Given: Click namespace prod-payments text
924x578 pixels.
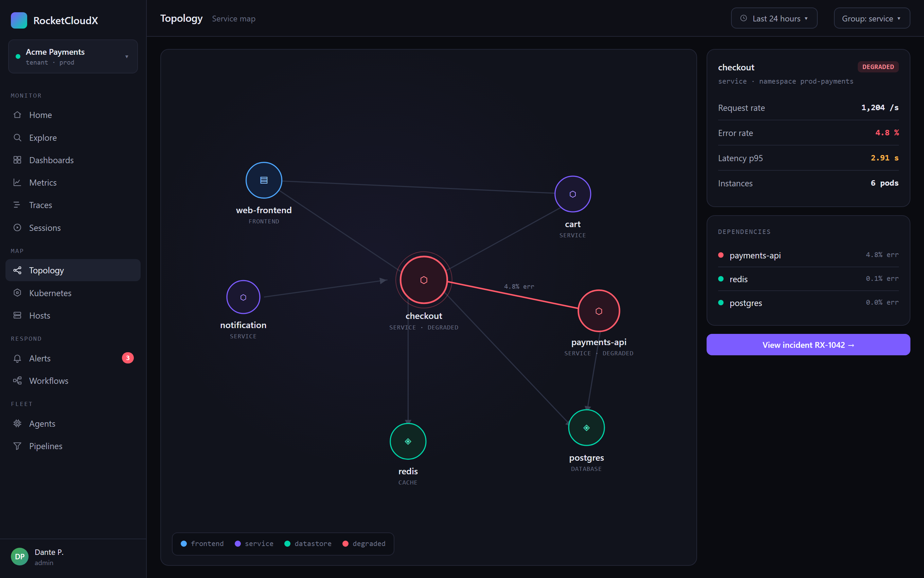Looking at the screenshot, I should click(806, 81).
